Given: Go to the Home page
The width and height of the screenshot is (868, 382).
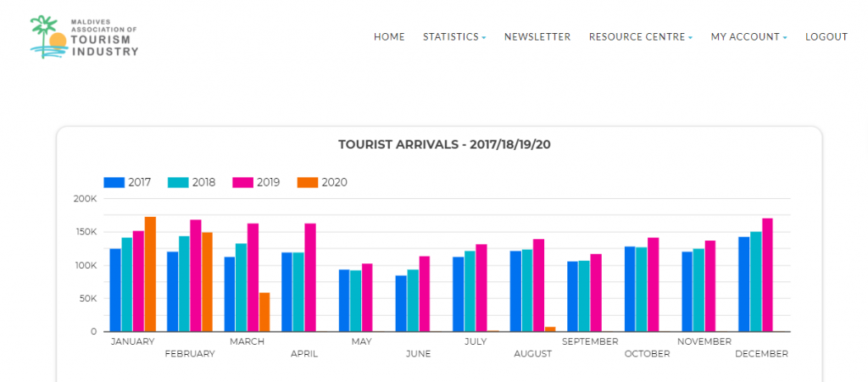Looking at the screenshot, I should pos(389,37).
